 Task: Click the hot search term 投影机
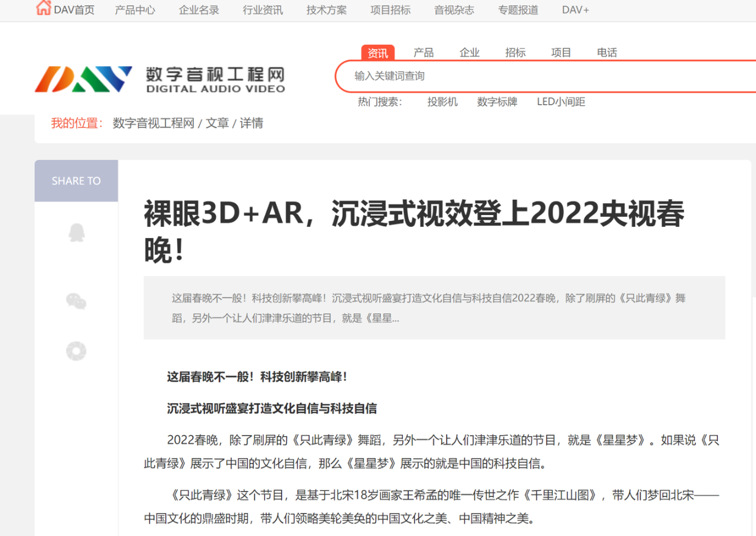[442, 102]
